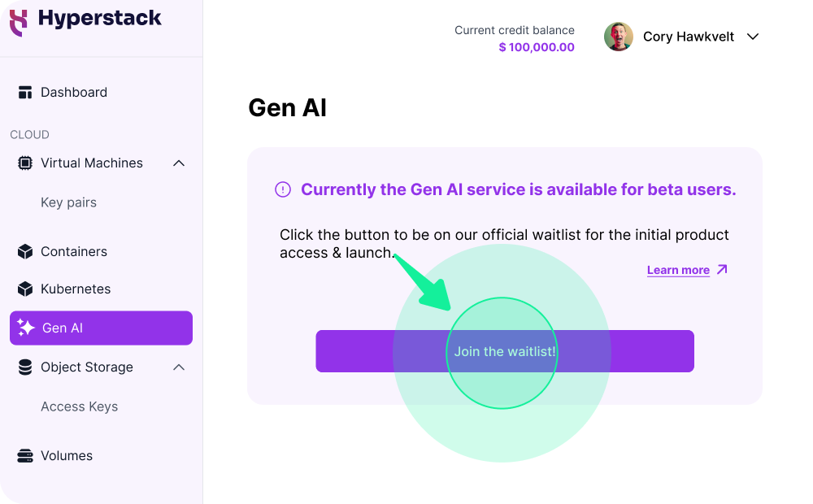This screenshot has width=813, height=504.
Task: Click the Join the waitlist! button
Action: pyautogui.click(x=505, y=351)
